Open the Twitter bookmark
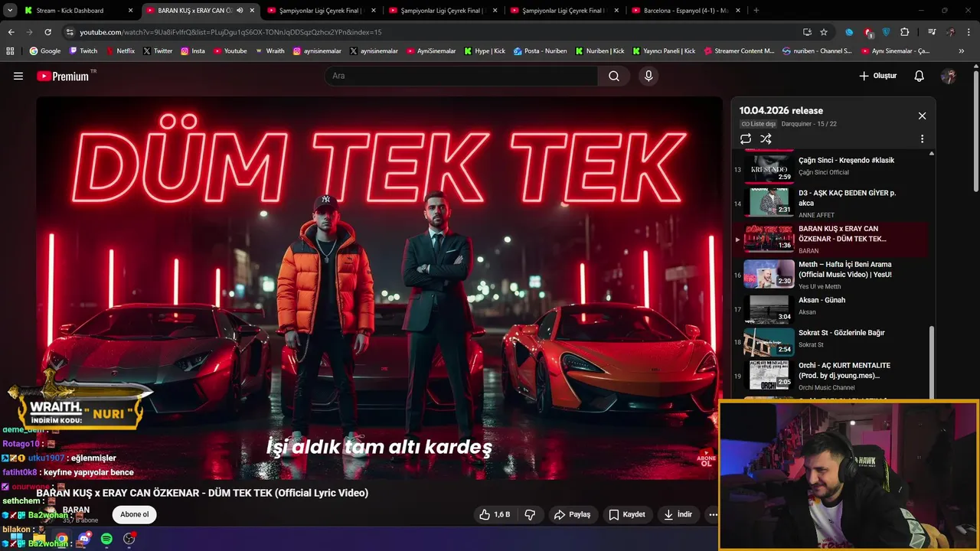 click(158, 51)
